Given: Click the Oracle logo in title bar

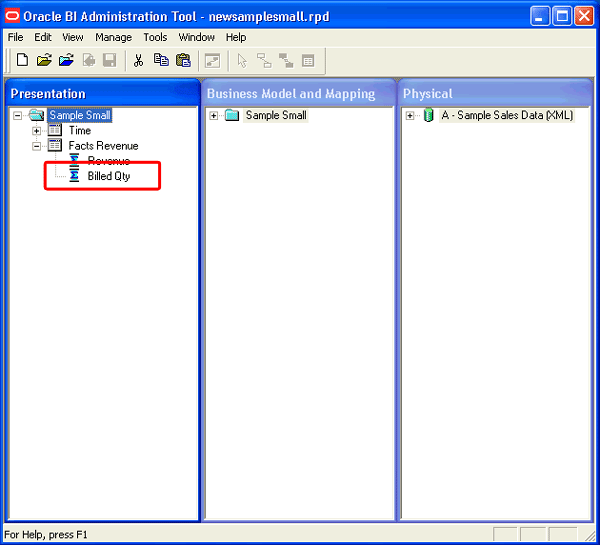Looking at the screenshot, I should (x=12, y=16).
